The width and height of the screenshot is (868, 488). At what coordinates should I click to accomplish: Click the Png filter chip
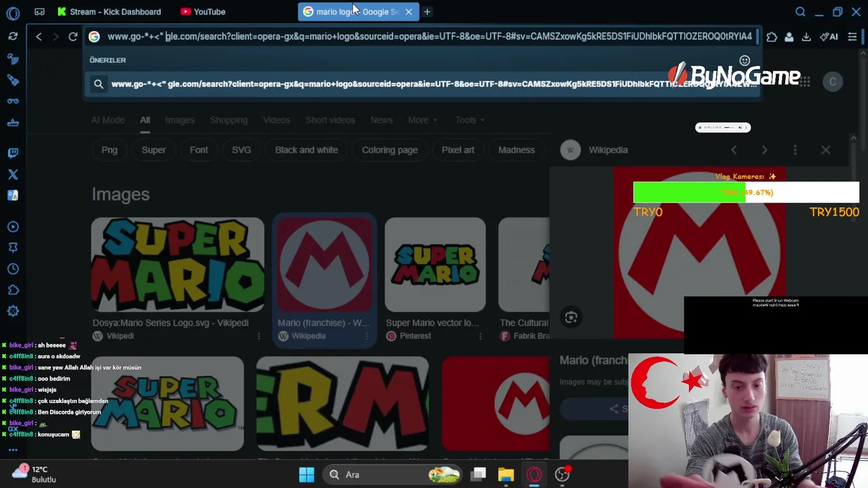click(x=109, y=150)
